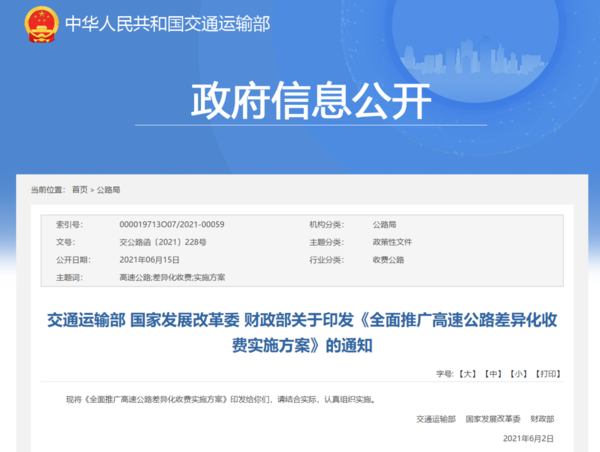The width and height of the screenshot is (600, 452).
Task: Open the 公路局 breadcrumb link
Action: pos(108,189)
